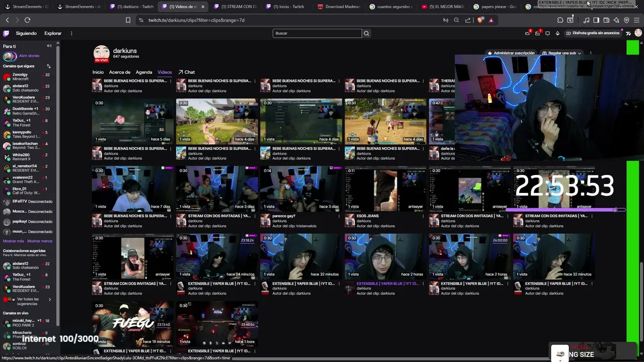
Task: Open the Brave shields icon
Action: click(480, 20)
